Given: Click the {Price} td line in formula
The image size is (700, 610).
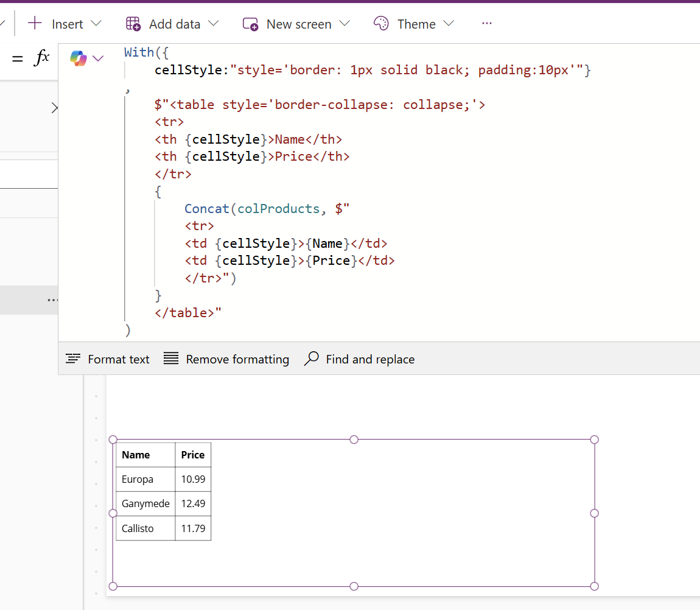Looking at the screenshot, I should point(290,261).
